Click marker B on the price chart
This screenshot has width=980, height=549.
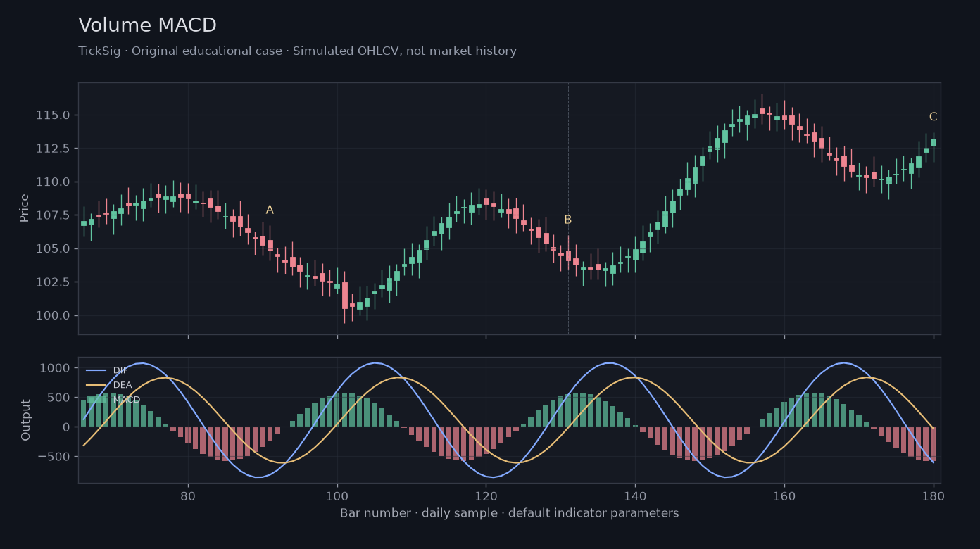click(568, 220)
